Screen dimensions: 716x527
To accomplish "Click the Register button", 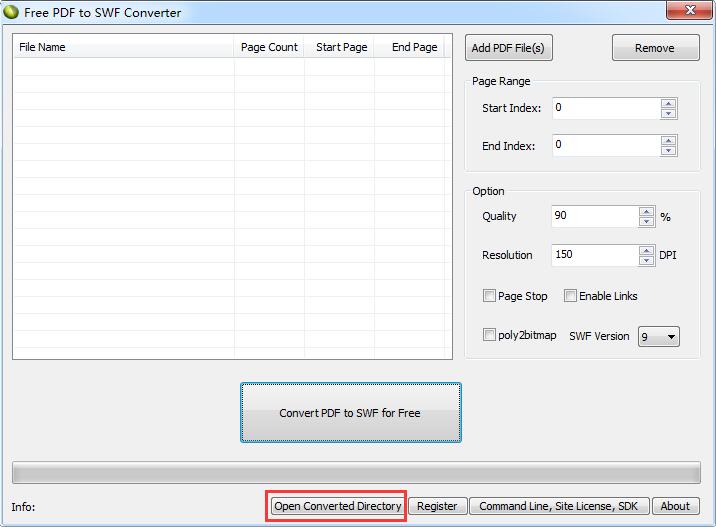I will pyautogui.click(x=437, y=506).
